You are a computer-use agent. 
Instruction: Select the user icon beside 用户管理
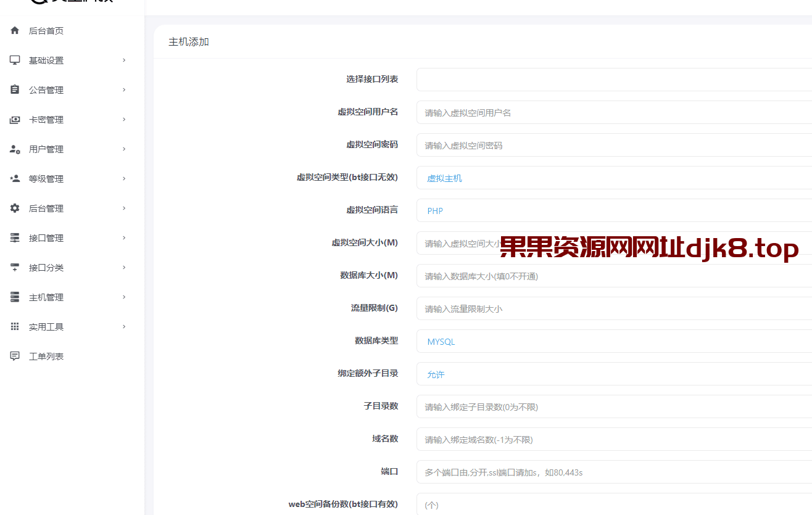pyautogui.click(x=14, y=149)
